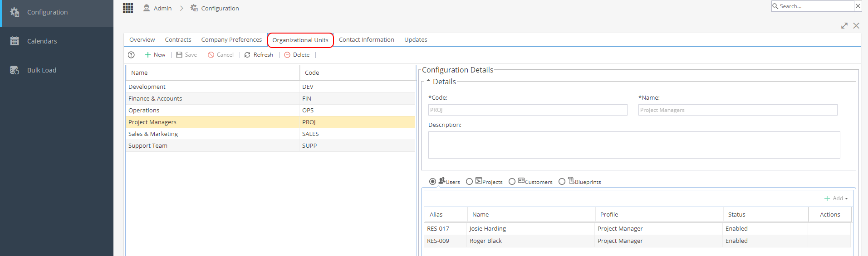Open the app grid launcher icon
Screen dimensions: 868x256
(x=128, y=8)
